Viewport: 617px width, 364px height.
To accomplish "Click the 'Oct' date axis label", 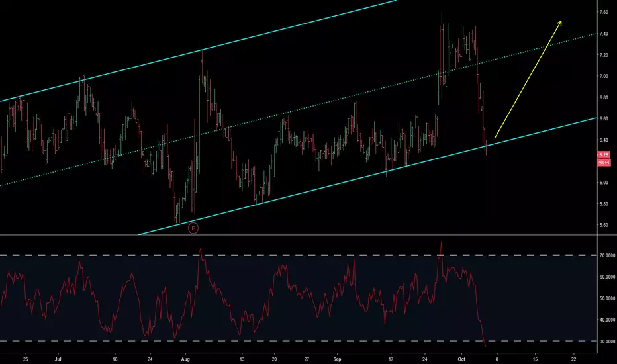I will point(461,359).
